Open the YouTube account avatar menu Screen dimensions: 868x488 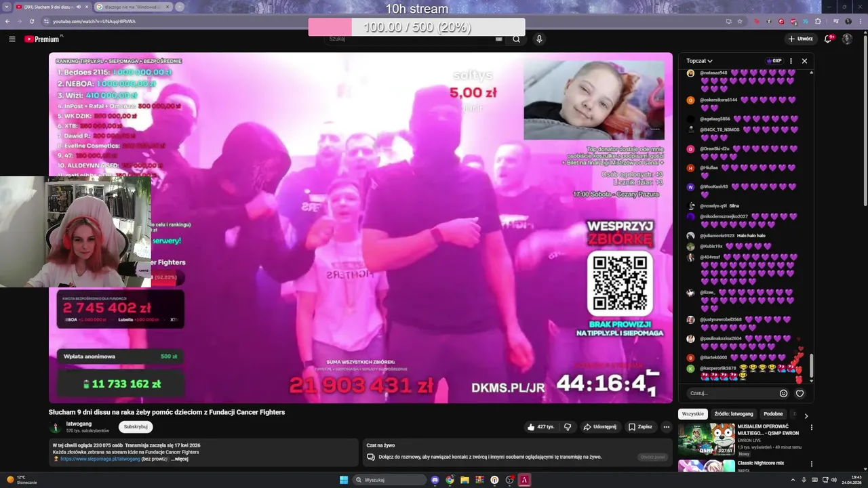pyautogui.click(x=847, y=39)
